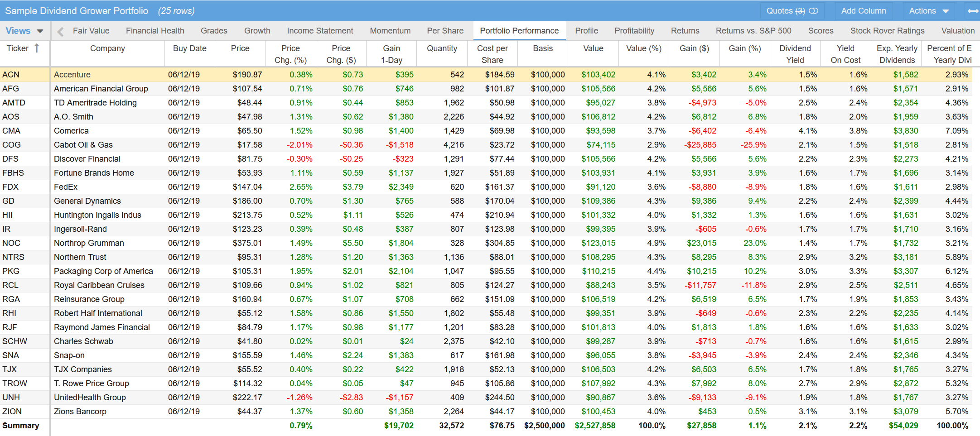Click the Comerica company name

pyautogui.click(x=71, y=131)
